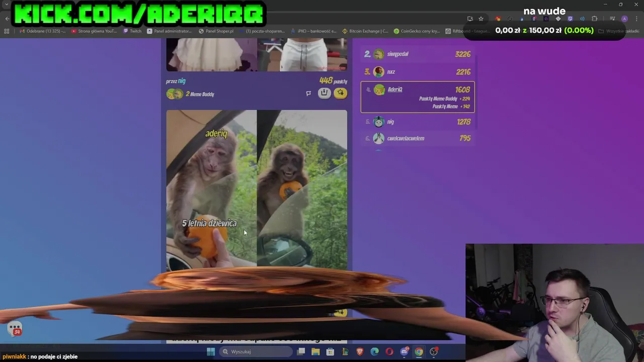The height and width of the screenshot is (362, 644).
Task: Click the cwelcwelacwelem player avatar
Action: [x=379, y=138]
